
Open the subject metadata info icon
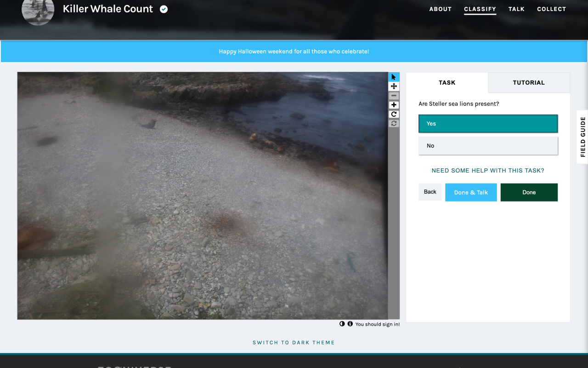350,324
